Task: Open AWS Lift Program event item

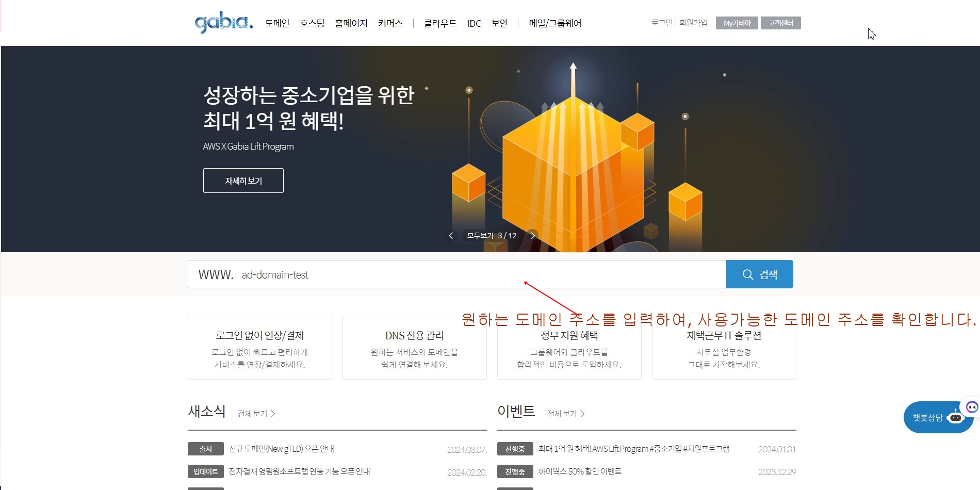Action: tap(634, 449)
